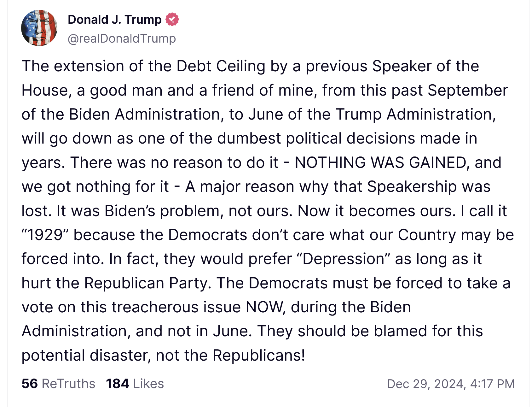This screenshot has width=532, height=407.
Task: Click the quoted "1929" in the post
Action: pos(45,235)
